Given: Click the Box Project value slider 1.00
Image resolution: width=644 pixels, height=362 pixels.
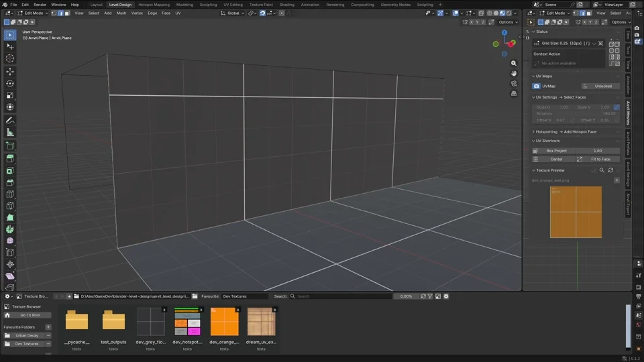Looking at the screenshot, I should (598, 151).
